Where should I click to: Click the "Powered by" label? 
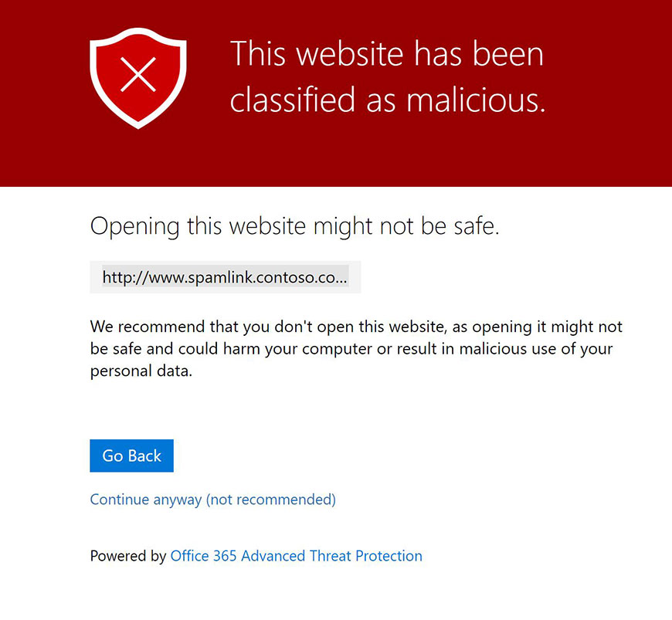point(128,556)
